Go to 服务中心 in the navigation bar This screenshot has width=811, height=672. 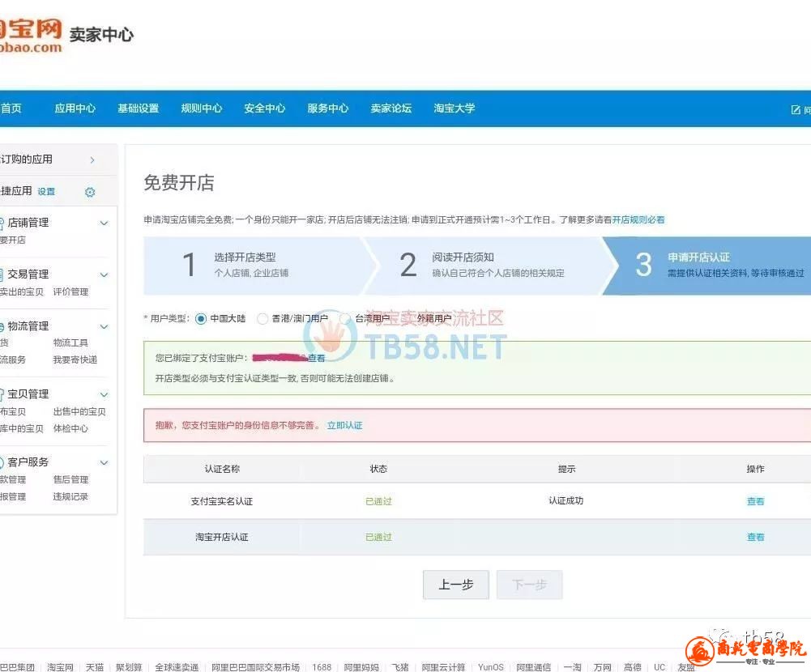coord(327,108)
